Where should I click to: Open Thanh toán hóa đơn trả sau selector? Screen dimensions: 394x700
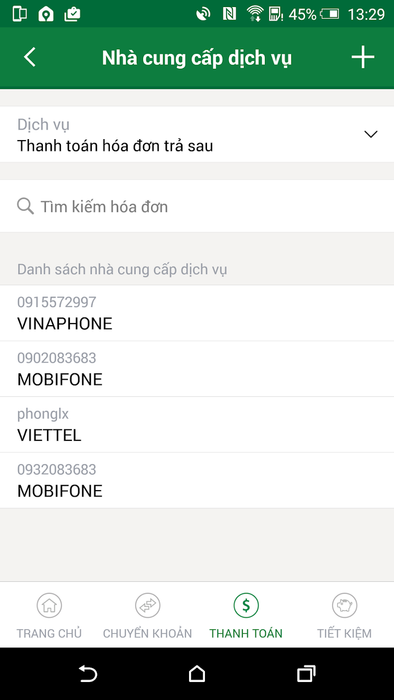tap(197, 134)
